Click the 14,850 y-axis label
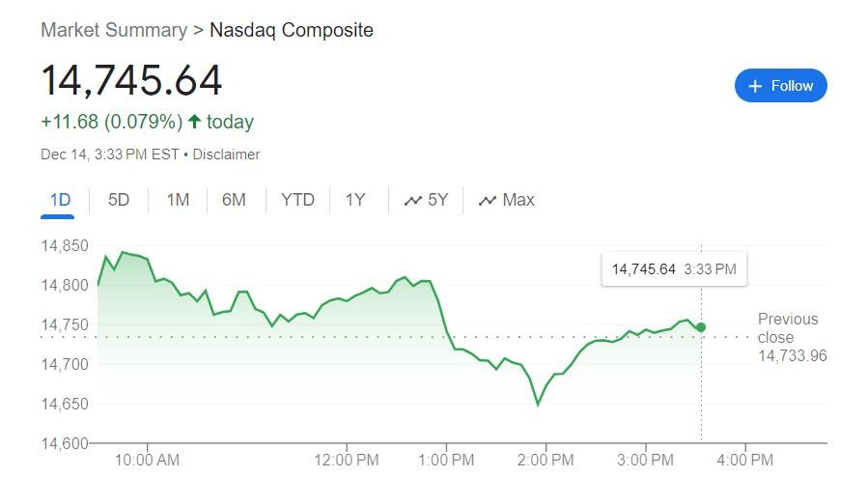 tap(65, 246)
